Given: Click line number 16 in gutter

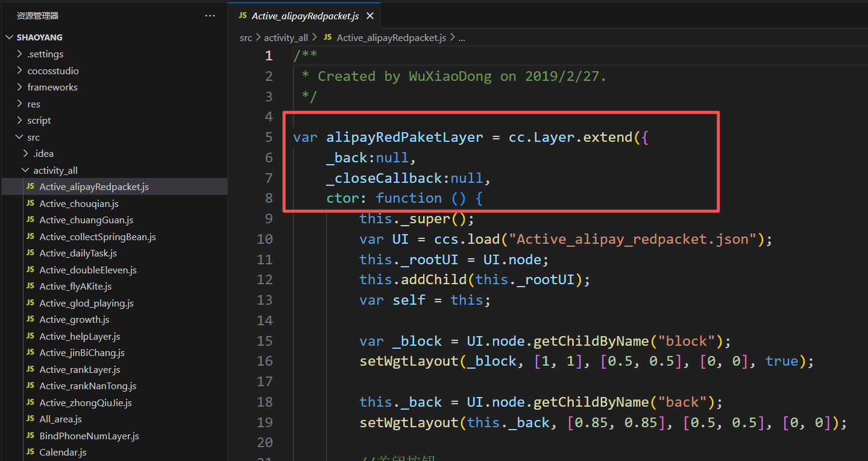Looking at the screenshot, I should [265, 361].
